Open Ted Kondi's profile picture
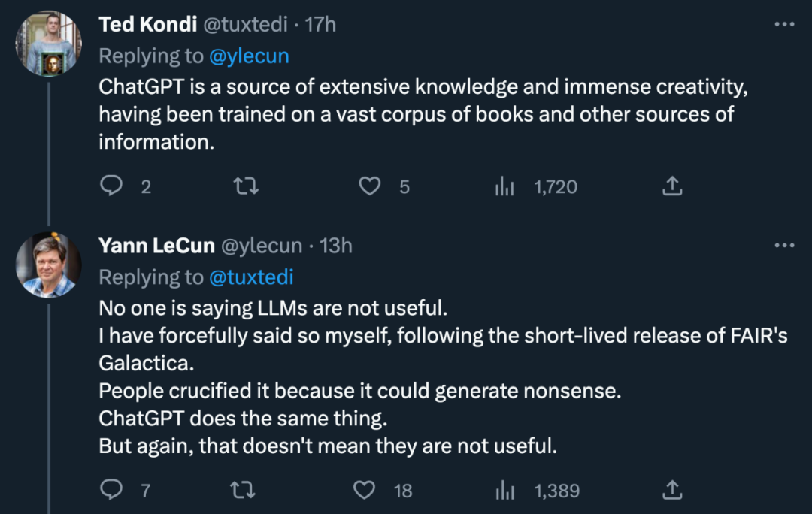The height and width of the screenshot is (514, 812). pos(47,42)
